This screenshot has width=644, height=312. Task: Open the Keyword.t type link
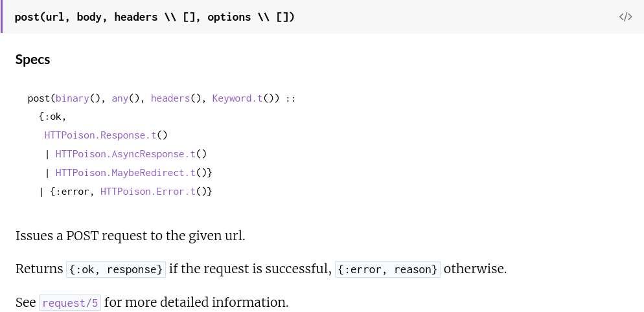pyautogui.click(x=237, y=98)
